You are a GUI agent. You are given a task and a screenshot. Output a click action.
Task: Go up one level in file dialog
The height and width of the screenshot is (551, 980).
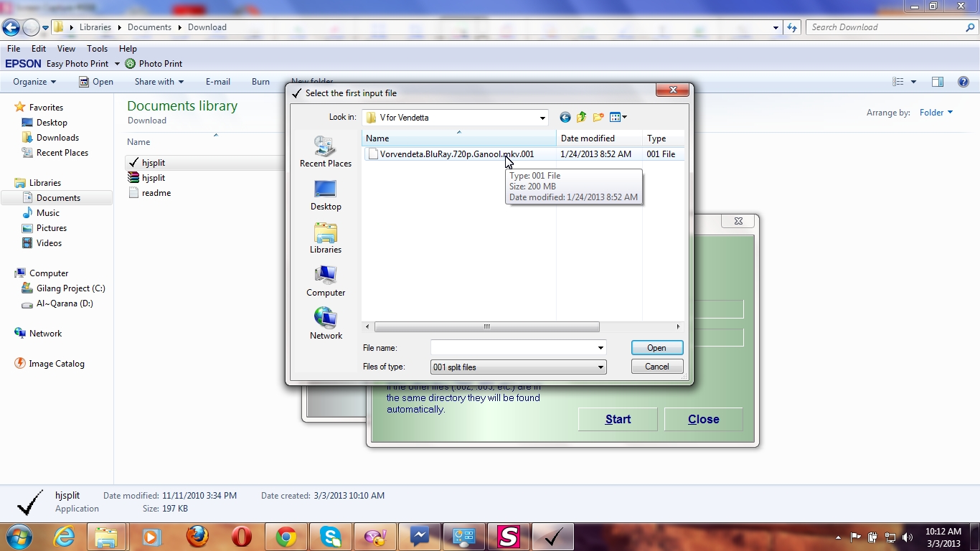[582, 117]
